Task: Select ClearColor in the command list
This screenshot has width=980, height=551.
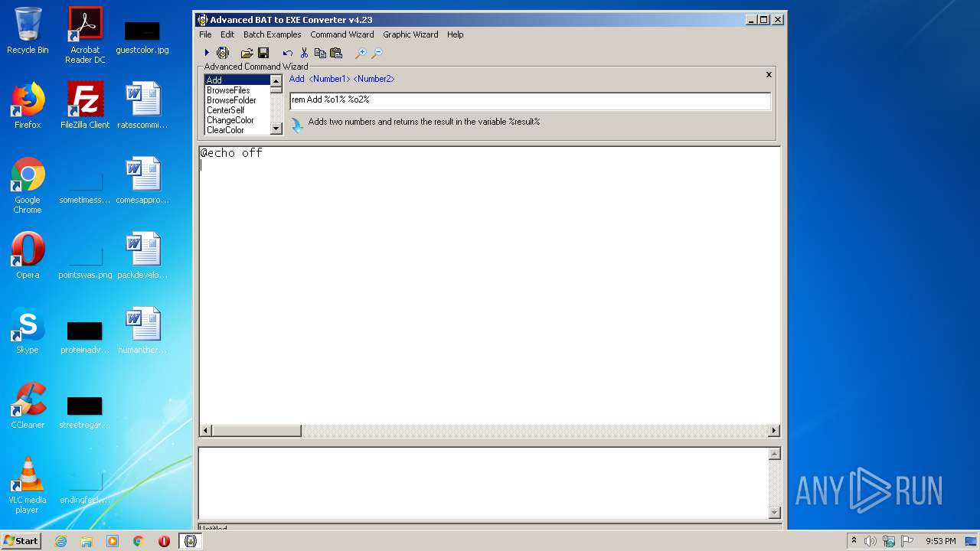Action: (x=237, y=130)
